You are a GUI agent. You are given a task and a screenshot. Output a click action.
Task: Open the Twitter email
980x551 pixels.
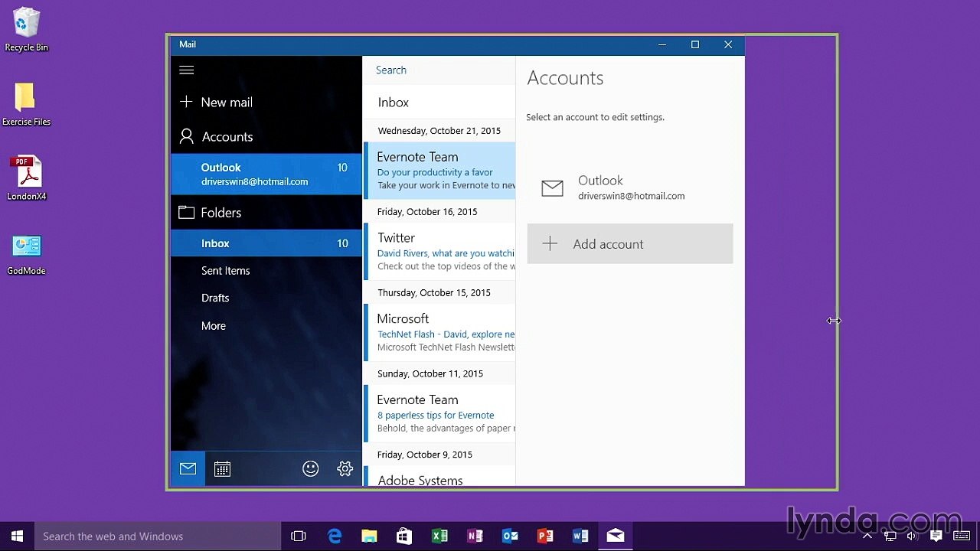point(439,252)
